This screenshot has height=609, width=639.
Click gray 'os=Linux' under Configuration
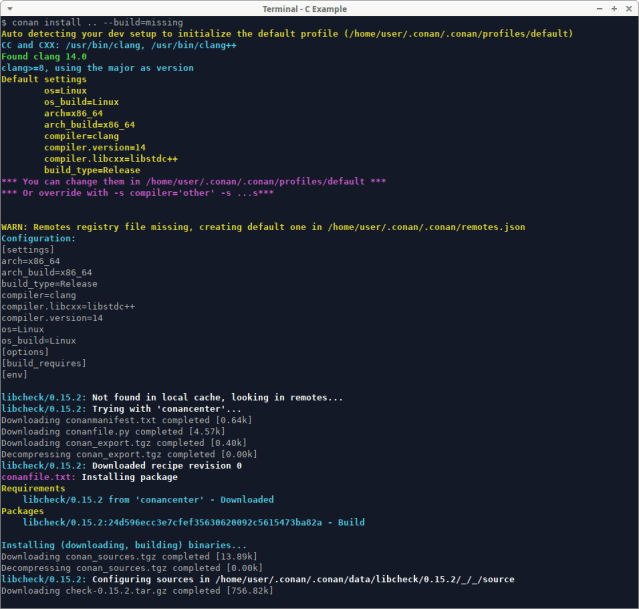22,329
